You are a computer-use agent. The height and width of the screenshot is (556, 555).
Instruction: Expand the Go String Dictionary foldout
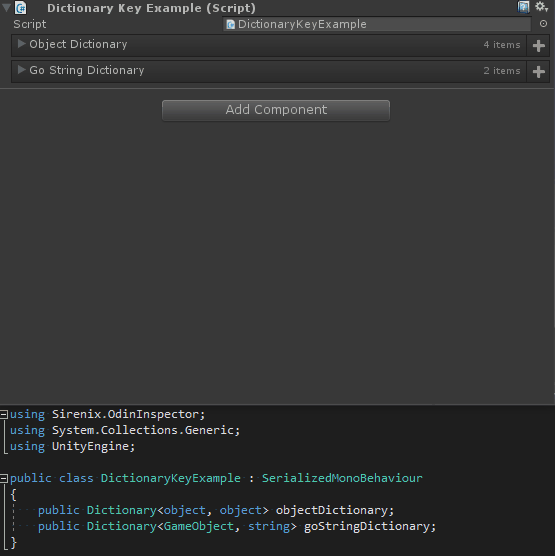click(21, 70)
